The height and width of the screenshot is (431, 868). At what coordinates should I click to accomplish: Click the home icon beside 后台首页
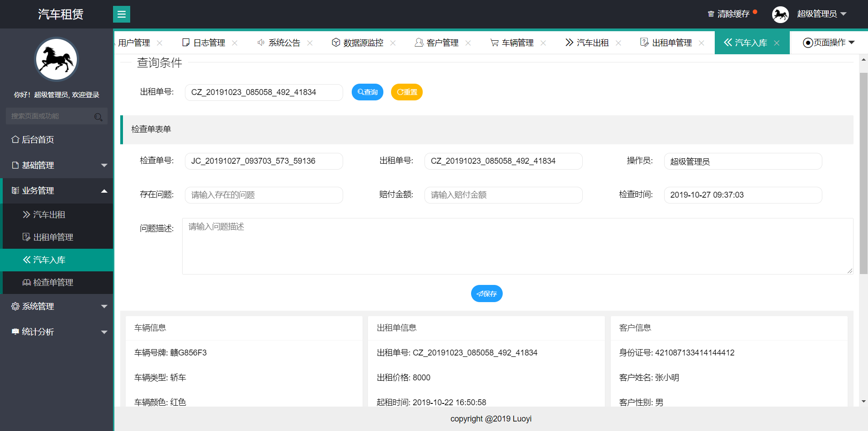point(15,139)
